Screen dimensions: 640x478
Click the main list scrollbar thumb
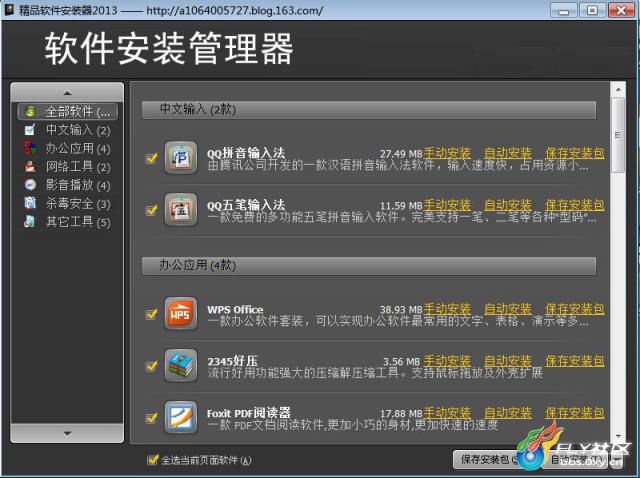click(x=618, y=135)
